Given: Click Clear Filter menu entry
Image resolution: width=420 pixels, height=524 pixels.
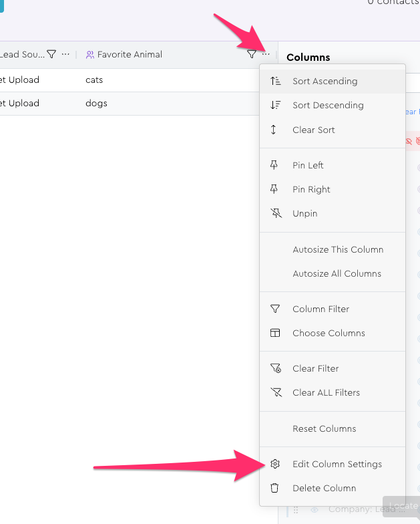Looking at the screenshot, I should [x=315, y=369].
